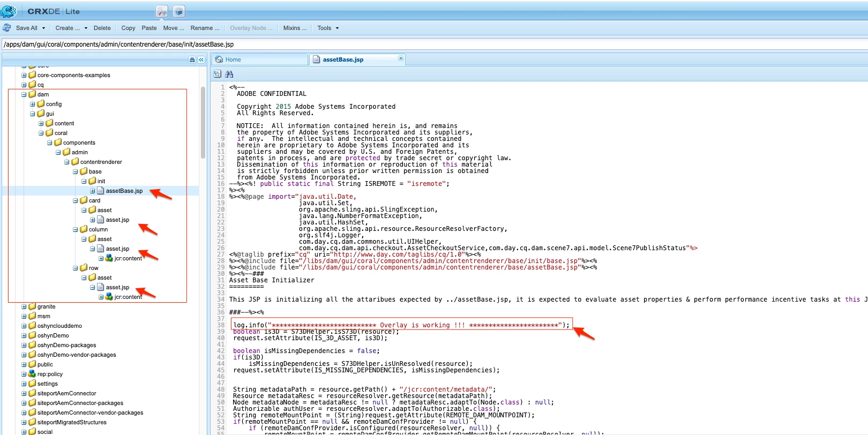
Task: Click the folder icon of oshynDemo
Action: pos(32,335)
